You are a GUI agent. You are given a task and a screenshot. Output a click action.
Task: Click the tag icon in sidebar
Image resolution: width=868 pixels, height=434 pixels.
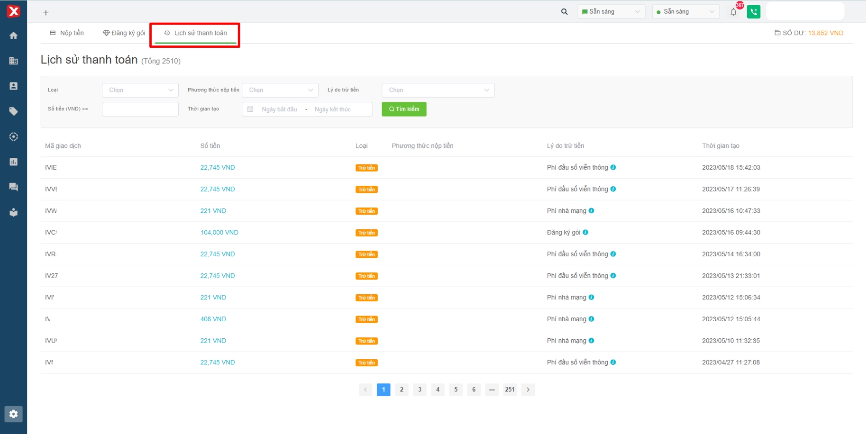click(13, 111)
